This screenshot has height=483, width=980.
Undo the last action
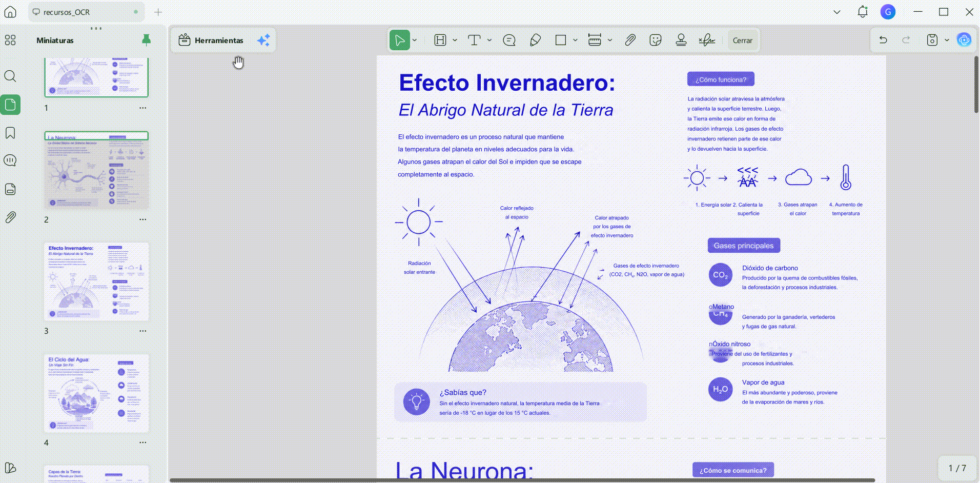pyautogui.click(x=883, y=40)
